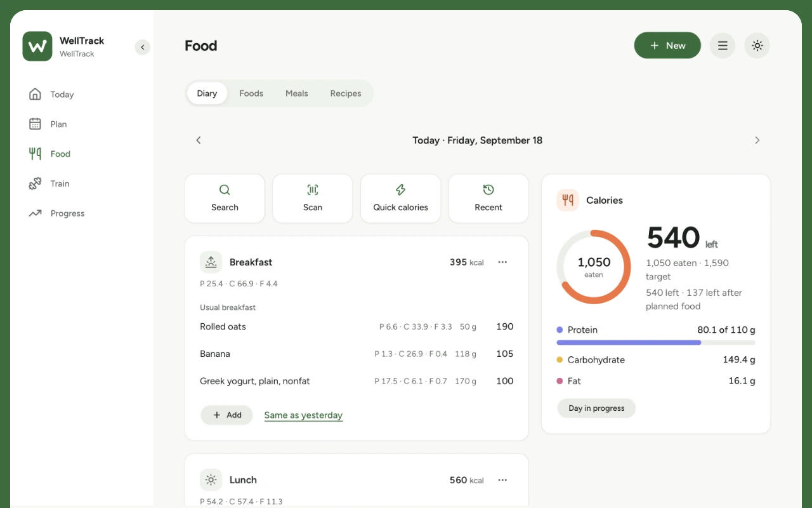Viewport: 812px width, 508px height.
Task: Click Add button under Breakfast
Action: pos(226,415)
